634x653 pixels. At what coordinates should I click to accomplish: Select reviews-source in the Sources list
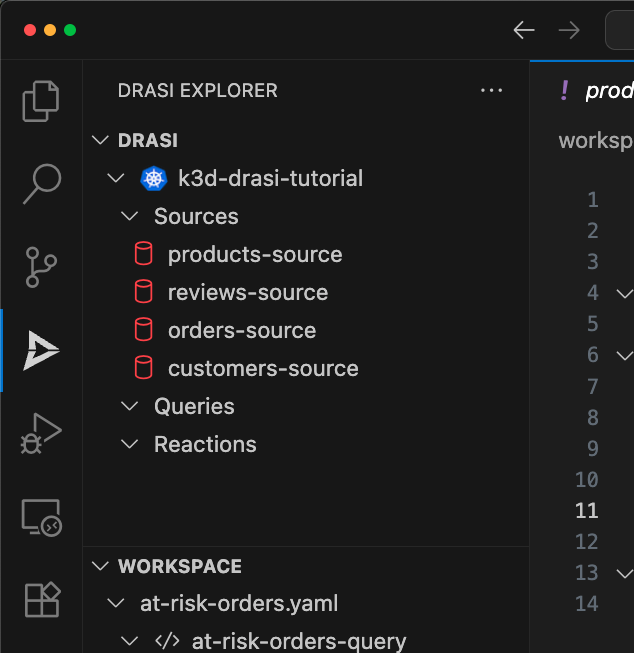pos(247,293)
